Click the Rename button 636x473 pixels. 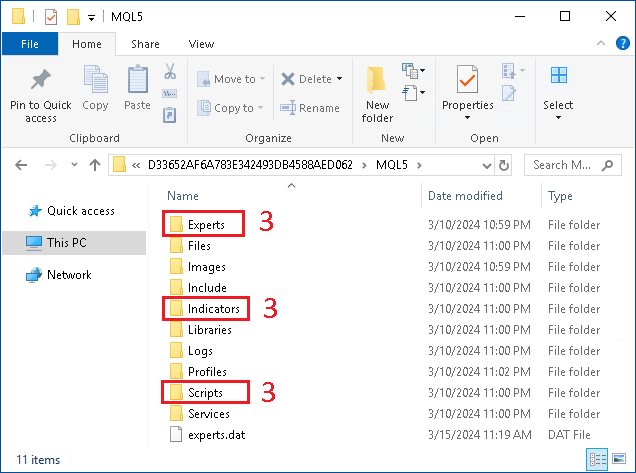point(310,108)
